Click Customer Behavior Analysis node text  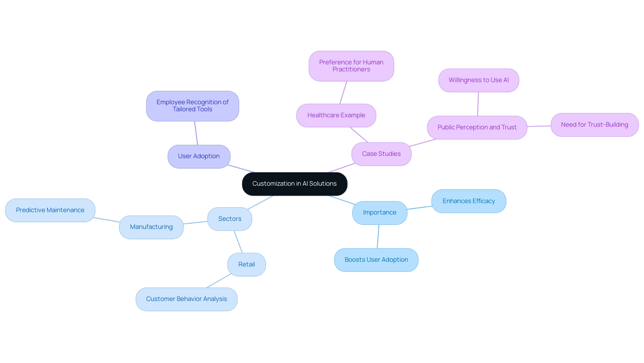pyautogui.click(x=186, y=299)
